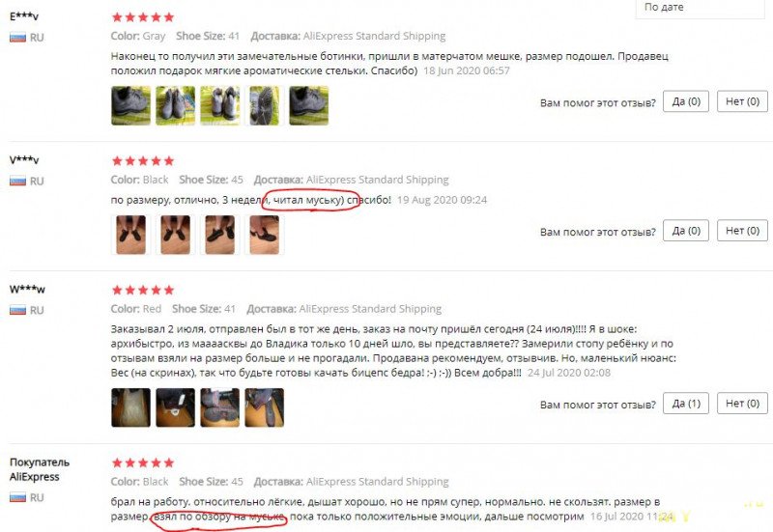Click the star rating on Покупатель AliExpress review
This screenshot has width=773, height=532.
143,462
